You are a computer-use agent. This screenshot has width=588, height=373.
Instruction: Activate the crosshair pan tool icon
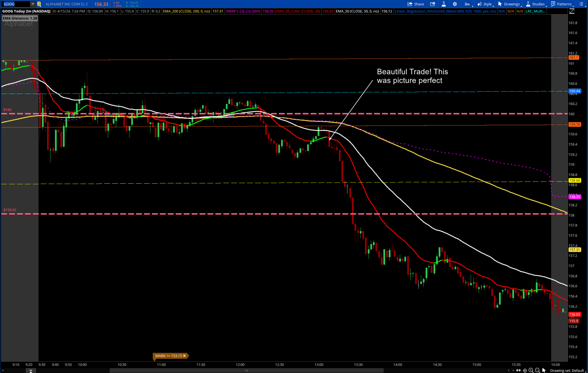pos(525,370)
